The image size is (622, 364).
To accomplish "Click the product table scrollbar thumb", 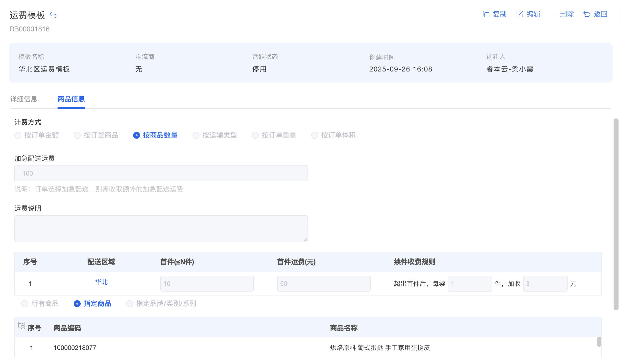I will click(599, 342).
